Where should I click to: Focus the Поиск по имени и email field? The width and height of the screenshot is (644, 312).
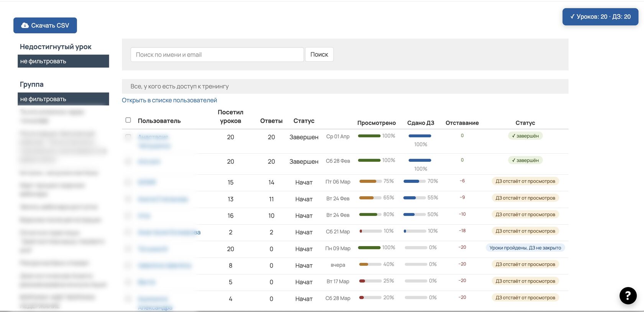[x=217, y=54]
